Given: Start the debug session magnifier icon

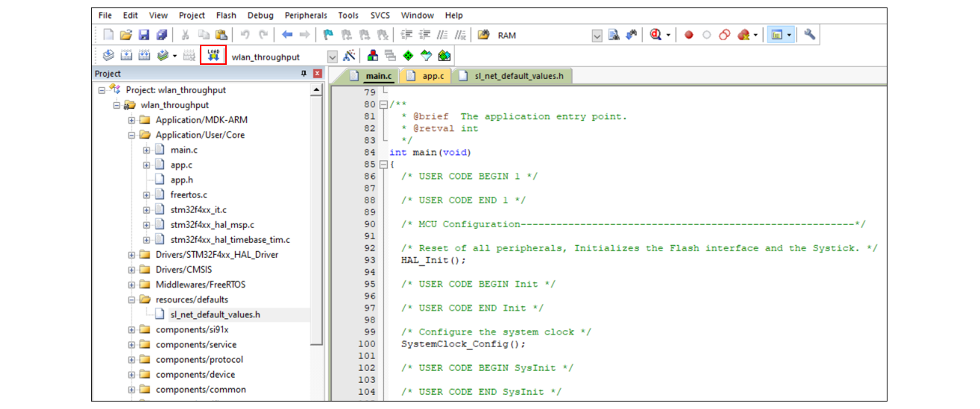Looking at the screenshot, I should [656, 35].
